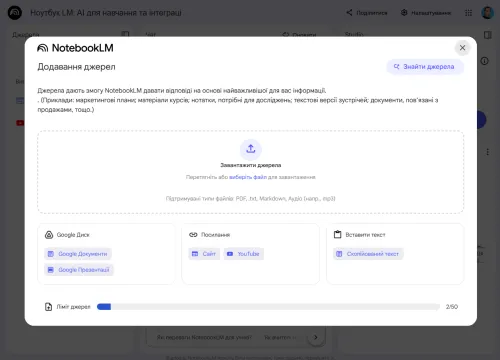The height and width of the screenshot is (360, 500).
Task: Close the Додавання джерел dialog
Action: (x=462, y=48)
